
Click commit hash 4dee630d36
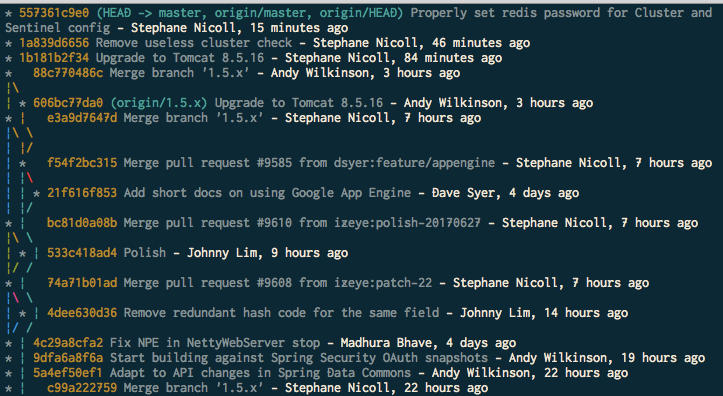coord(82,313)
